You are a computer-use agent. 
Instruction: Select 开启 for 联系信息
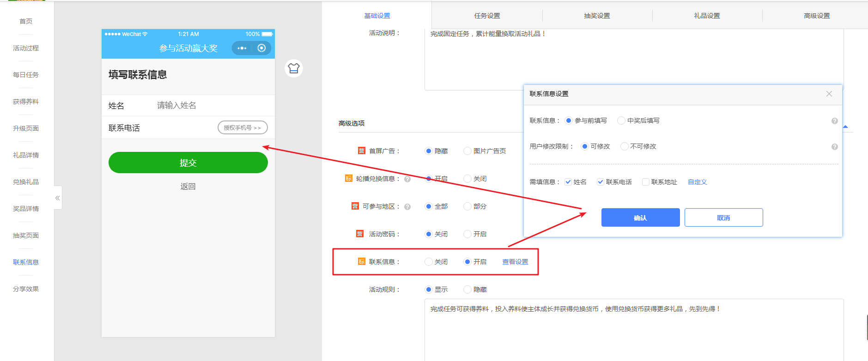(x=467, y=262)
